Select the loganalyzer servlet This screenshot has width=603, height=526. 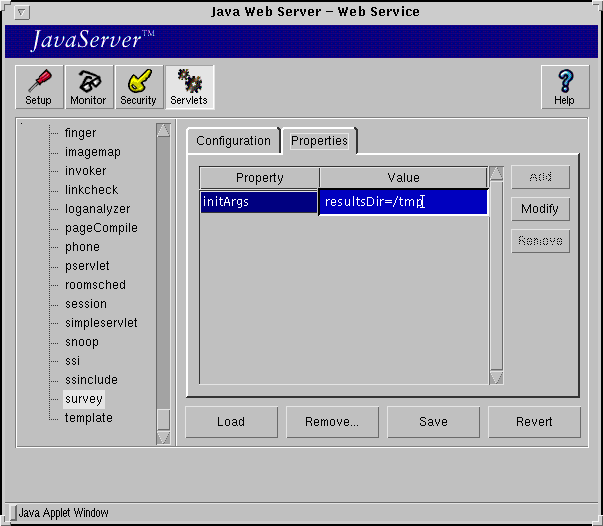[x=98, y=209]
